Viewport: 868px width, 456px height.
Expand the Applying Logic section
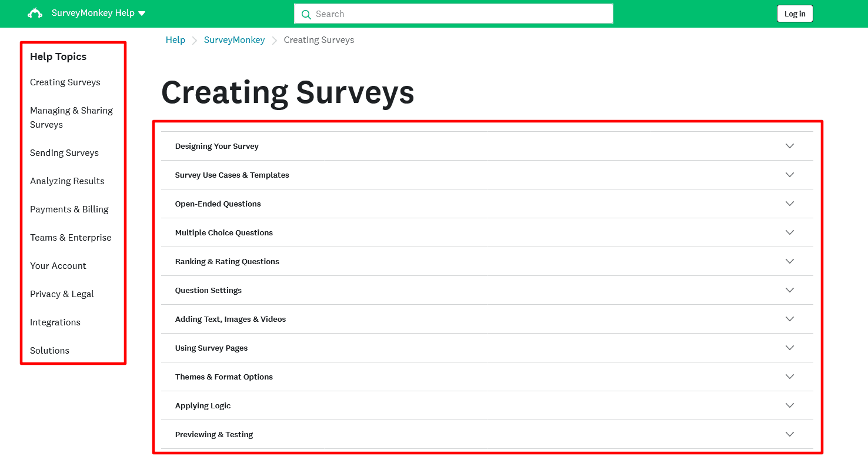coord(790,405)
